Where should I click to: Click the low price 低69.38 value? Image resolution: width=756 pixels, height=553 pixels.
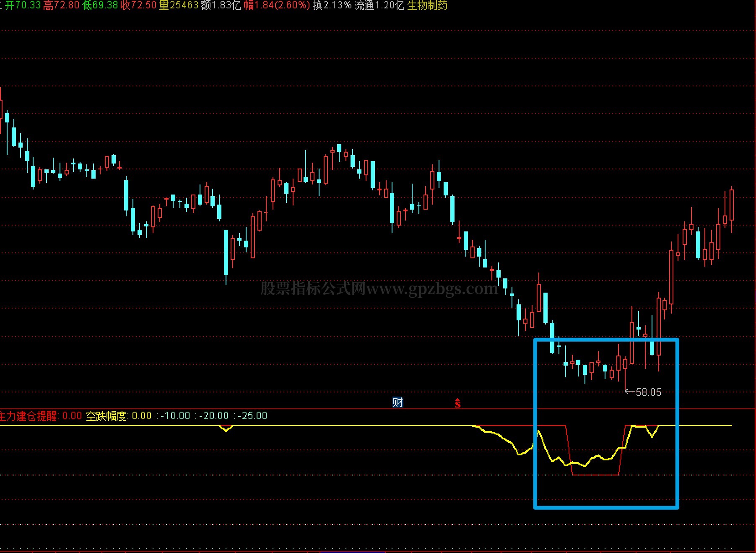[x=100, y=5]
